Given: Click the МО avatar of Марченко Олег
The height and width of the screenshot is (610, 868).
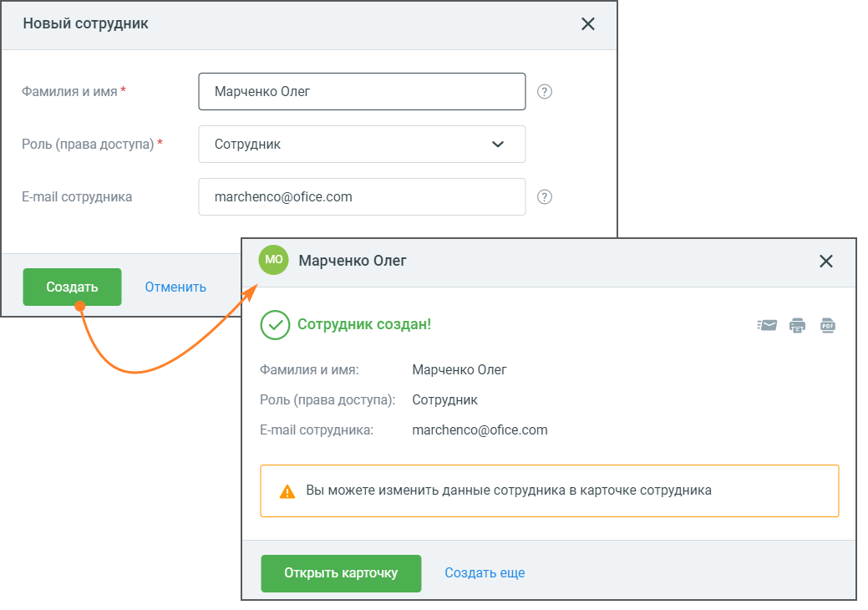Looking at the screenshot, I should coord(273,260).
